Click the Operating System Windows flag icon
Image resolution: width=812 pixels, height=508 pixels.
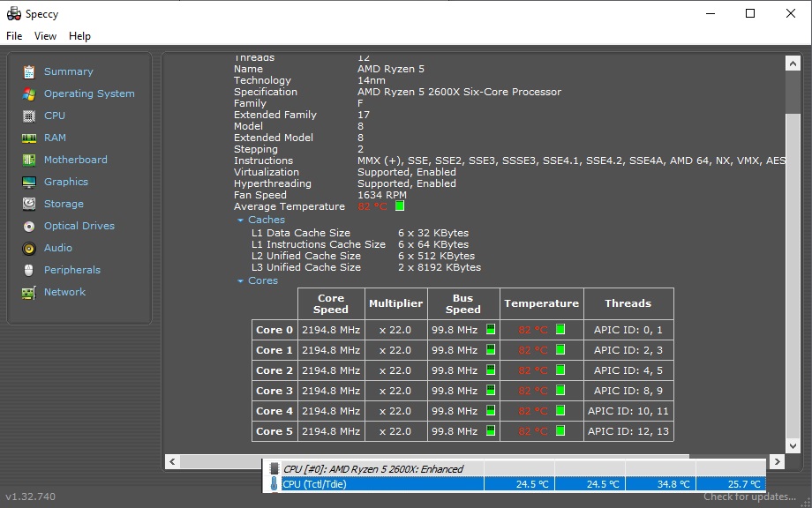(29, 94)
